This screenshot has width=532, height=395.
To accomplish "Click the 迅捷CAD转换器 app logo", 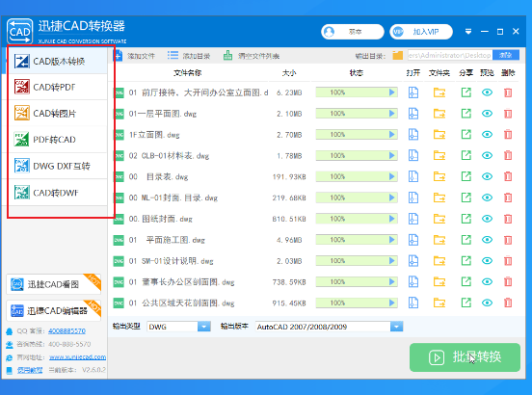I will coord(20,31).
